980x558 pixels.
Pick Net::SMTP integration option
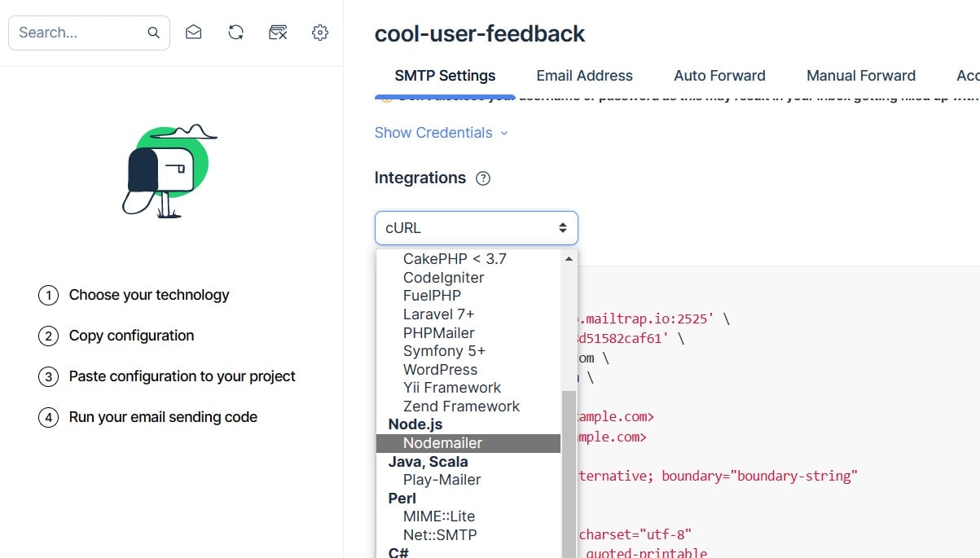pos(468,535)
